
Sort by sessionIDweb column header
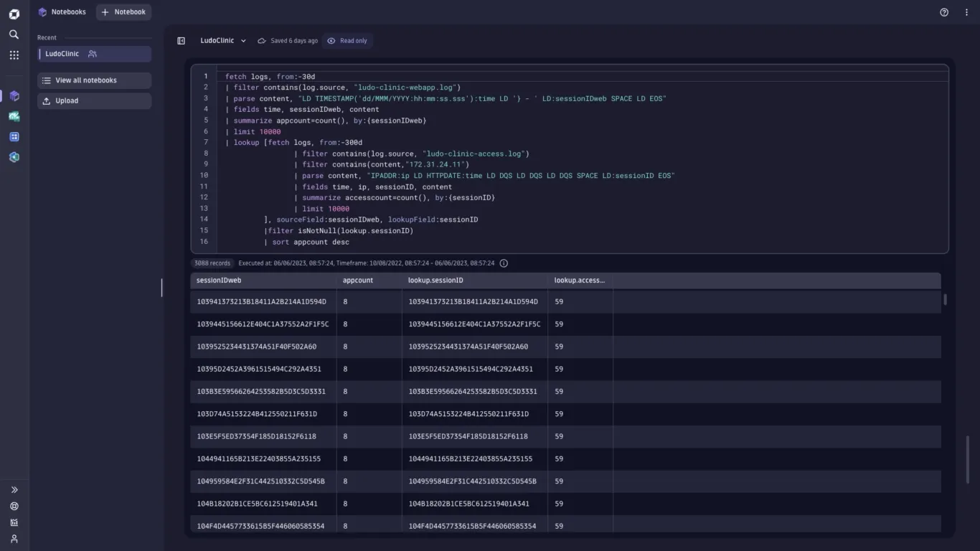point(263,281)
